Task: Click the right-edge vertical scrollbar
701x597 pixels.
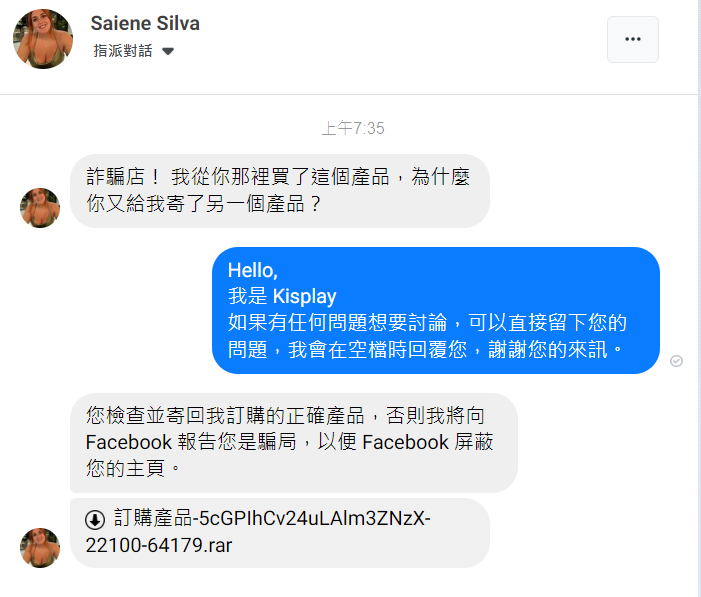Action: pyautogui.click(x=699, y=298)
